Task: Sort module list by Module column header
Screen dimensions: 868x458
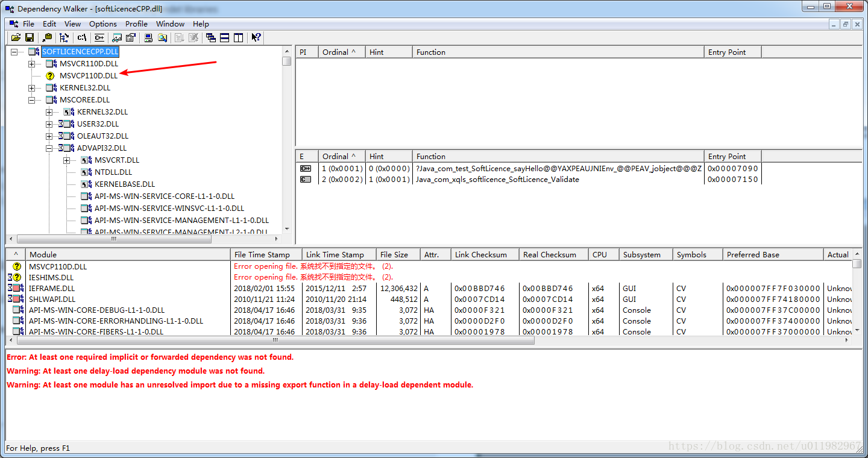Action: tap(128, 255)
